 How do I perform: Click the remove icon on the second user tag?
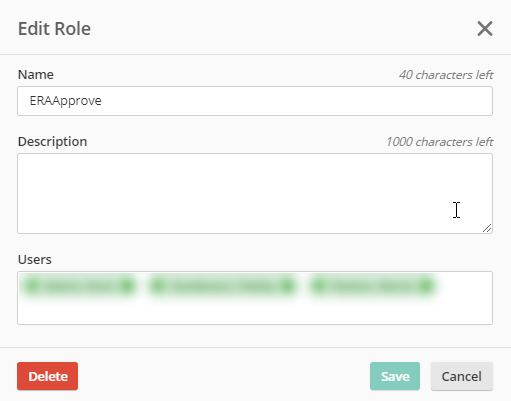tap(287, 286)
